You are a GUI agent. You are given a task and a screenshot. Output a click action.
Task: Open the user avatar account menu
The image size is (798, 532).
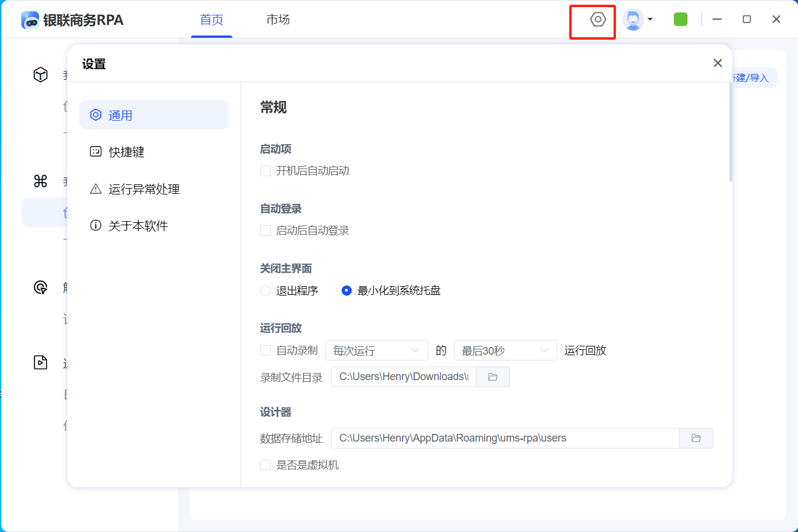(x=637, y=20)
